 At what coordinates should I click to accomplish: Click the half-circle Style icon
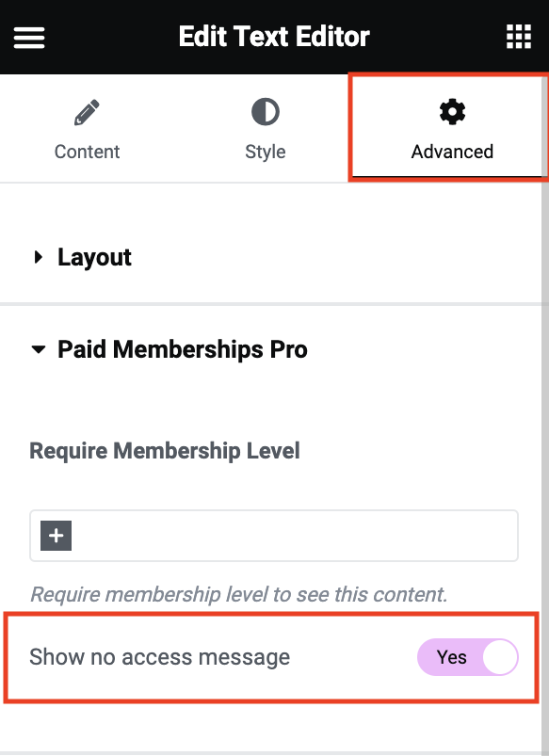coord(266,112)
